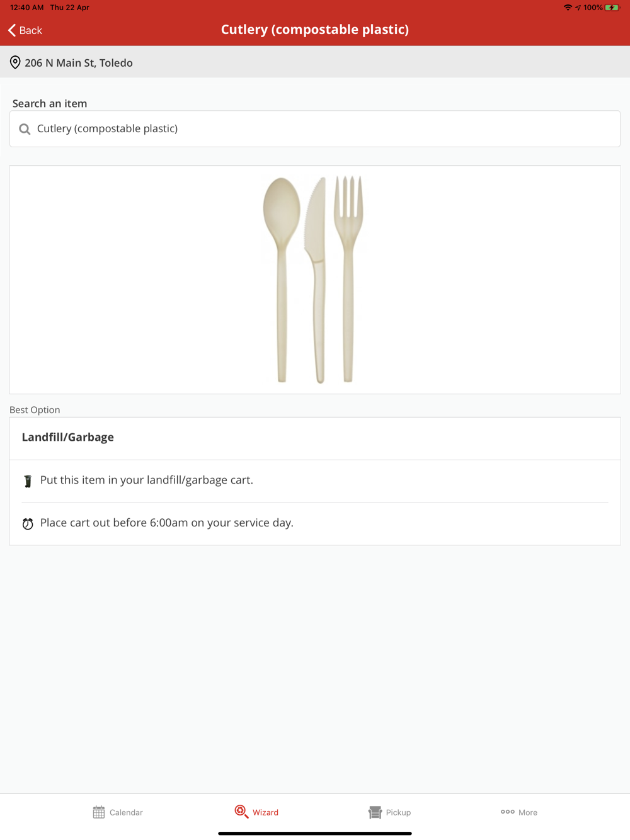Select the Wizard tab label
Viewport: 630px width, 840px height.
265,812
